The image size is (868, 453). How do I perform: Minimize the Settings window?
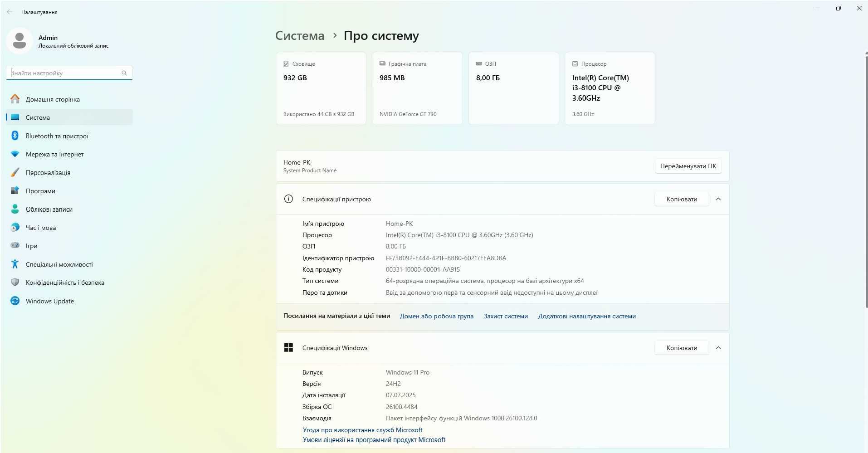[818, 8]
